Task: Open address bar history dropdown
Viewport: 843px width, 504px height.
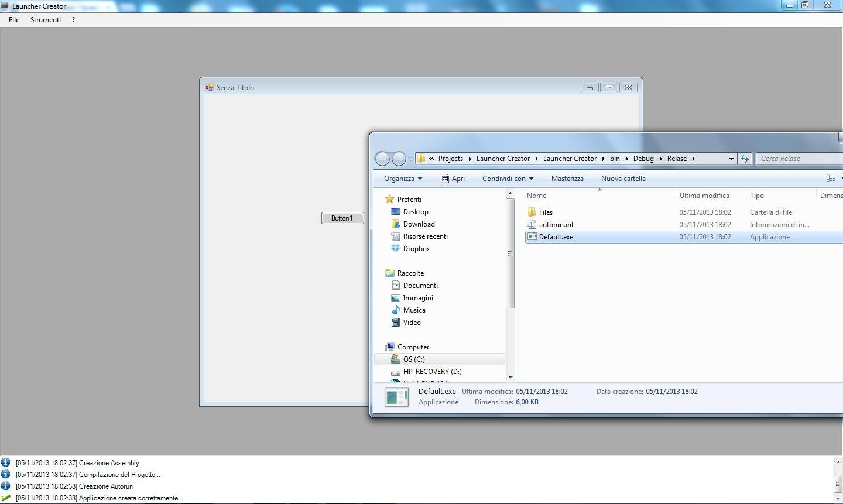Action: click(x=731, y=159)
